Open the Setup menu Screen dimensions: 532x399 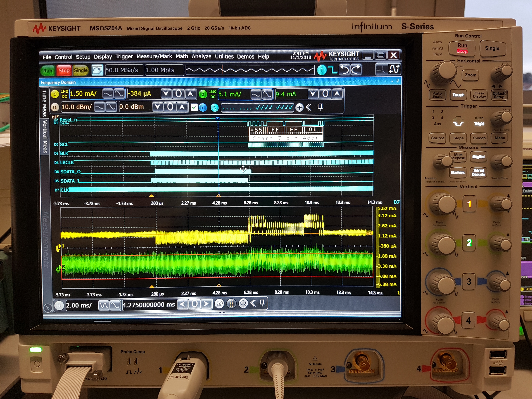coord(83,57)
